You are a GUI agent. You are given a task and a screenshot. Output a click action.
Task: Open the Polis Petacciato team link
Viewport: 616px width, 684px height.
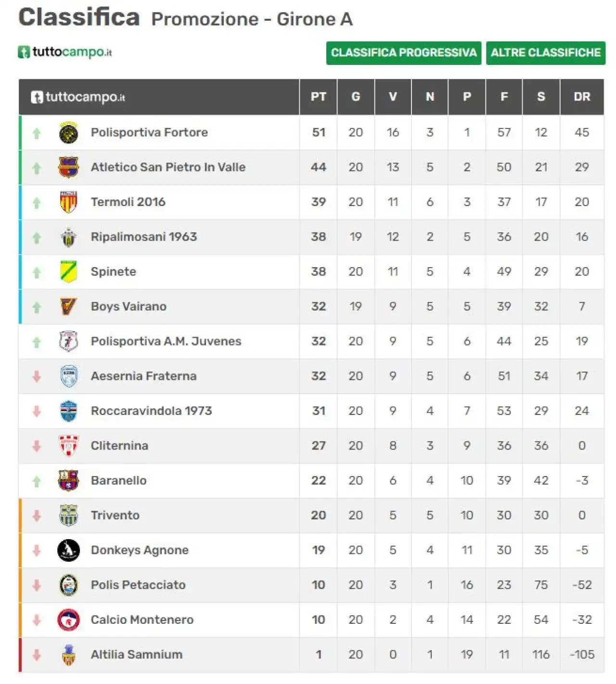coord(138,585)
